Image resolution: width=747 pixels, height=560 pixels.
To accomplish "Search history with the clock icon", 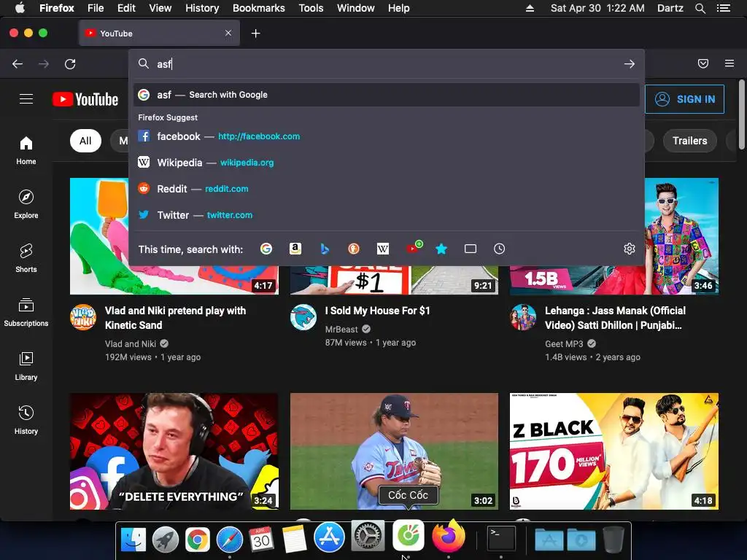I will pos(499,249).
